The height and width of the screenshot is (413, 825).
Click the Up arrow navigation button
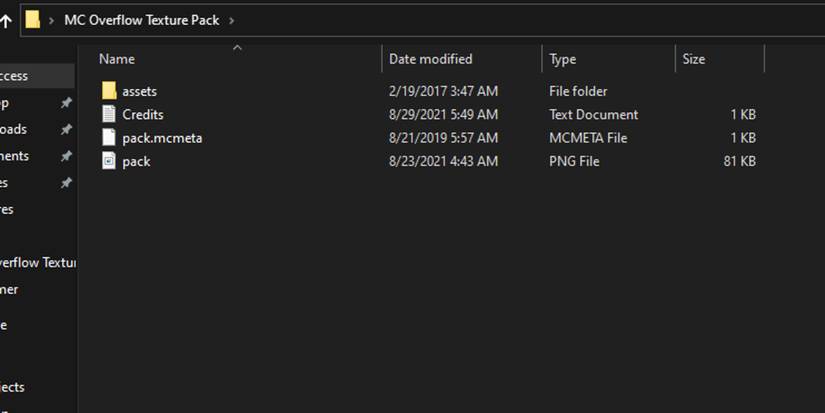[x=6, y=19]
